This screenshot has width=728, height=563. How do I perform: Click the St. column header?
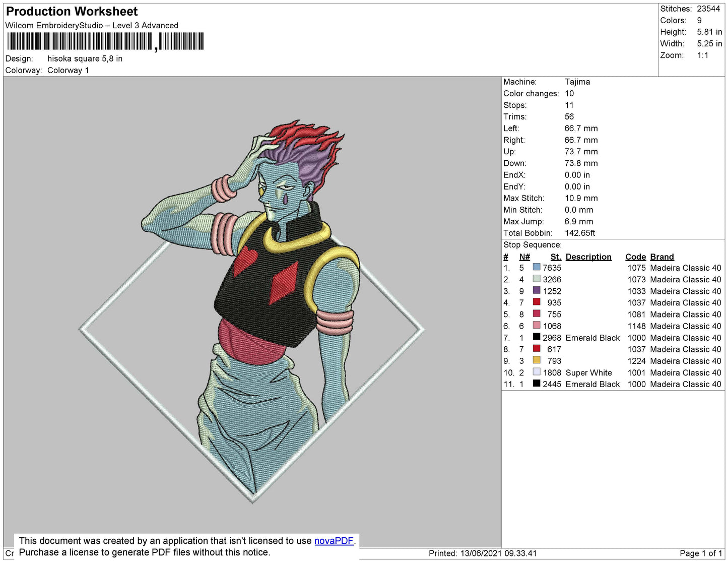click(556, 257)
